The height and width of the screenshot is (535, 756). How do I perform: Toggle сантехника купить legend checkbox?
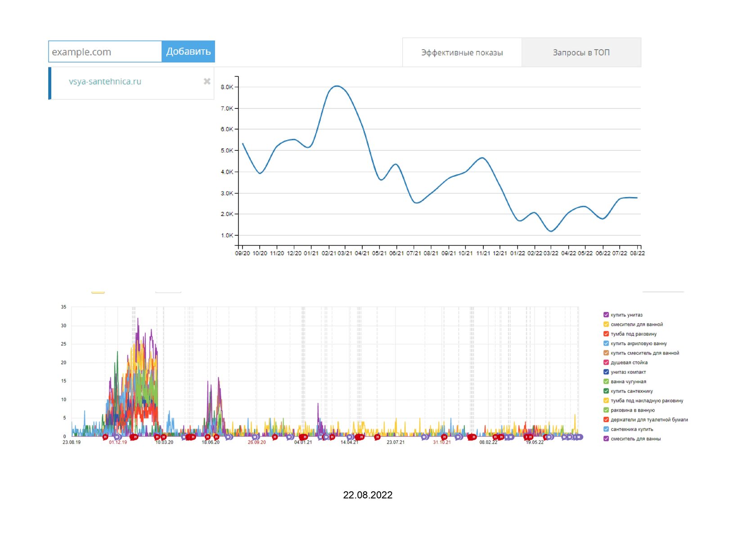pyautogui.click(x=606, y=429)
